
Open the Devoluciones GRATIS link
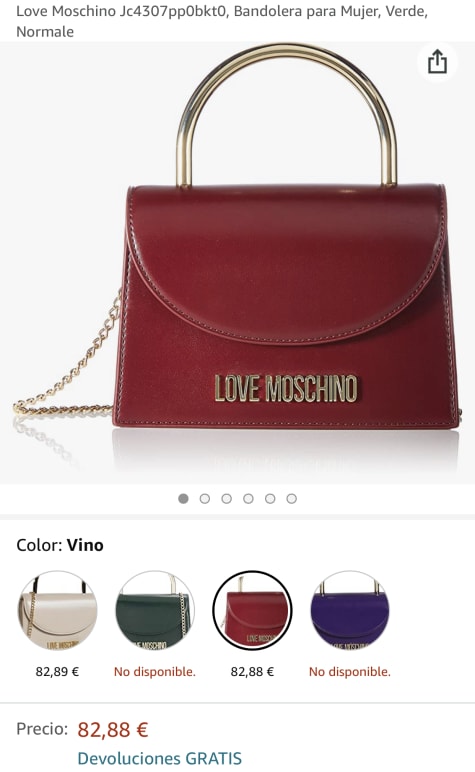[160, 758]
